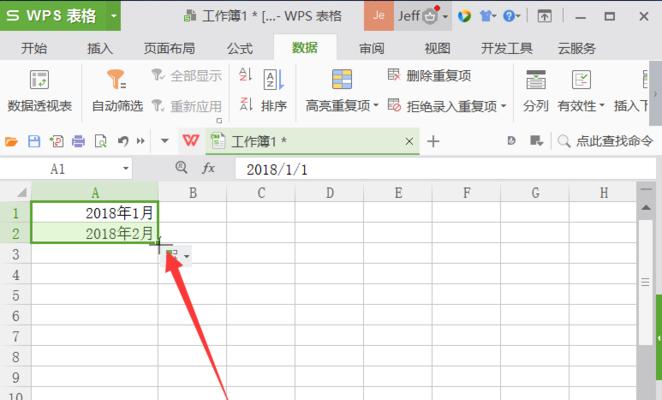This screenshot has height=400, width=662.
Task: Click the colorful browser-like icon in title bar
Action: coord(464,16)
